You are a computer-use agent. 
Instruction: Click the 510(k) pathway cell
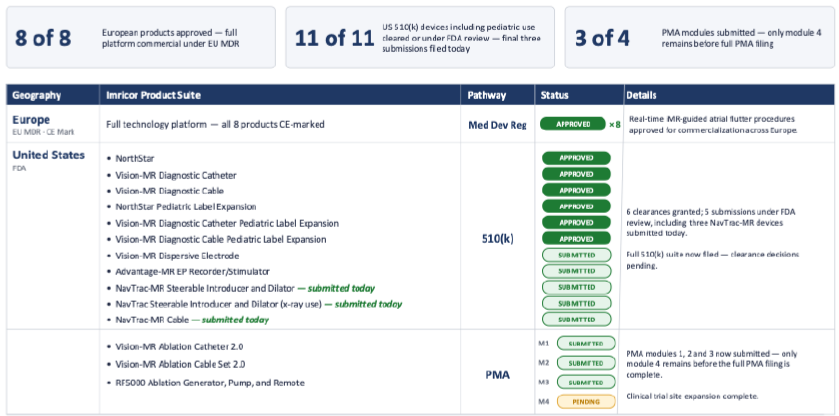[x=498, y=239]
